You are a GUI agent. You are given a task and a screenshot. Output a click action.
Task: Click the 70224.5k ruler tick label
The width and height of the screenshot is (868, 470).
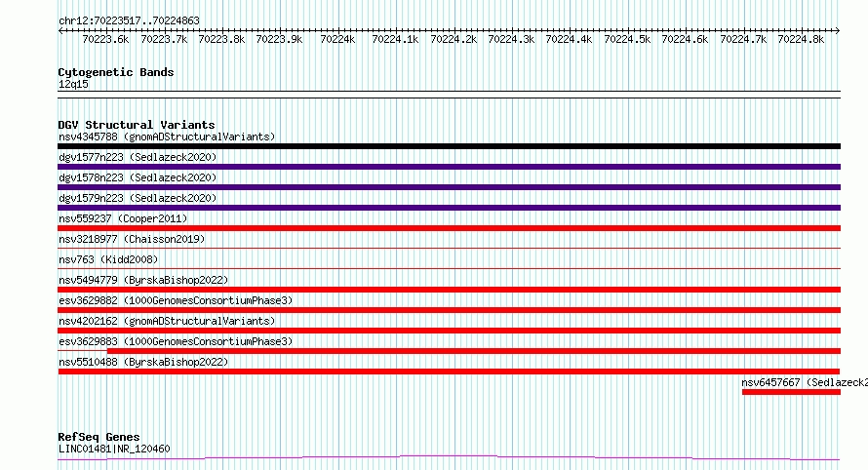point(627,39)
